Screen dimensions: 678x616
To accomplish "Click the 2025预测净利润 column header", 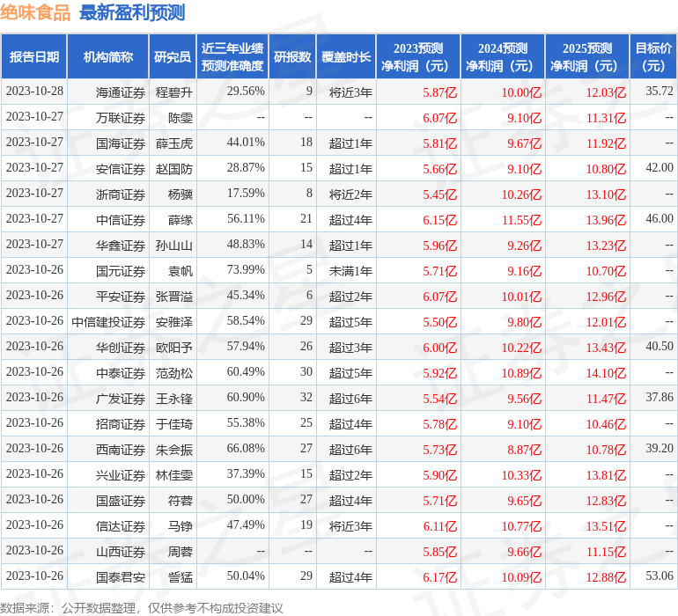I will [587, 56].
